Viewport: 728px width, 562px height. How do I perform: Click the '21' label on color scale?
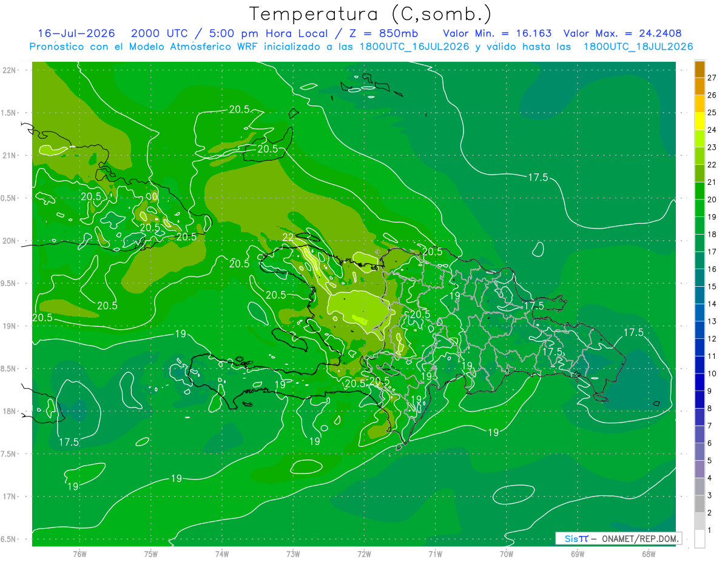[712, 182]
